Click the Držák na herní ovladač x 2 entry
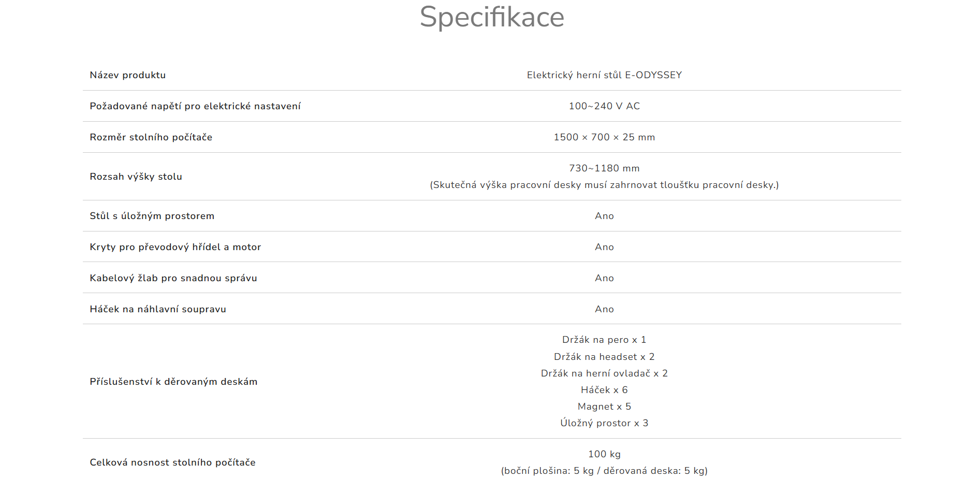Screen dimensions: 980x478 point(604,373)
